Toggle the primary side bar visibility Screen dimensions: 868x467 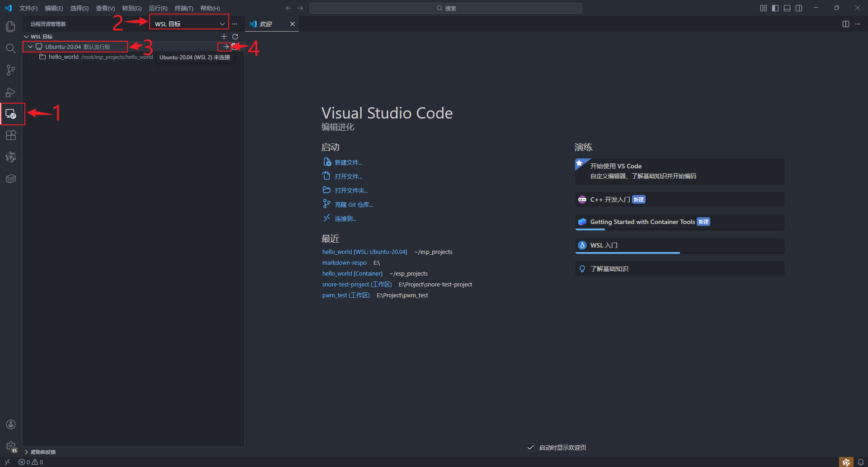click(x=775, y=8)
